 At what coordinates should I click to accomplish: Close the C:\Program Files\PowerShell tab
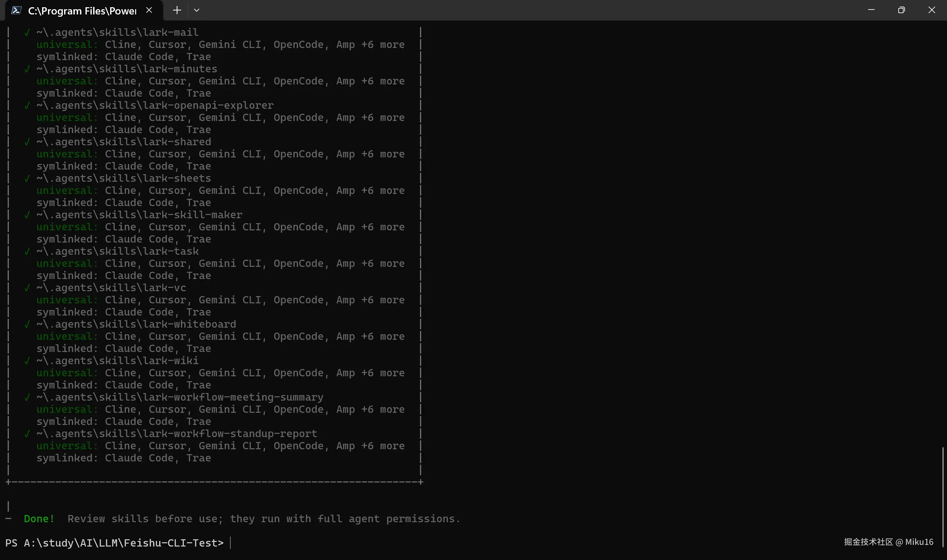point(149,10)
